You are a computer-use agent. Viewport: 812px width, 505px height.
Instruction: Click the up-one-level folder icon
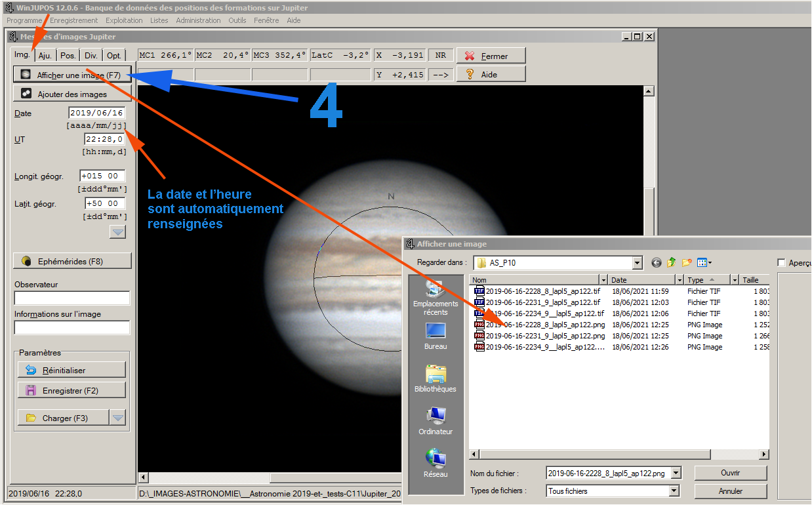[671, 263]
